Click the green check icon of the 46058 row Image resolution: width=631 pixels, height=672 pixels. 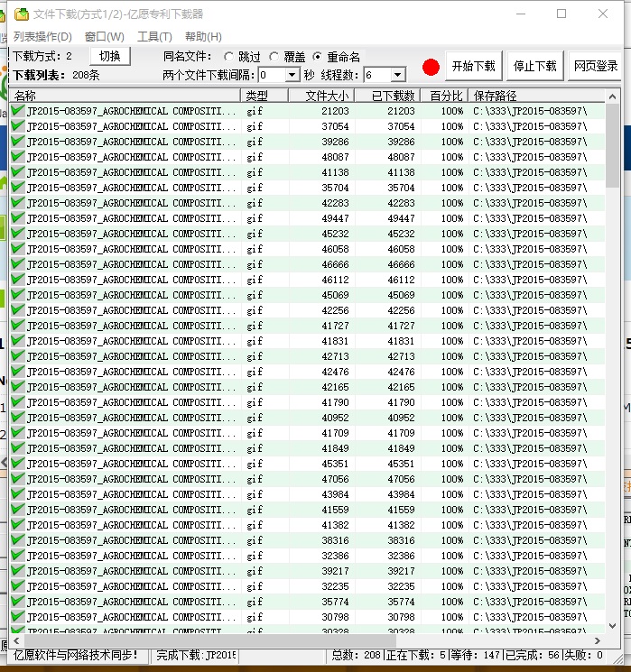[x=18, y=249]
